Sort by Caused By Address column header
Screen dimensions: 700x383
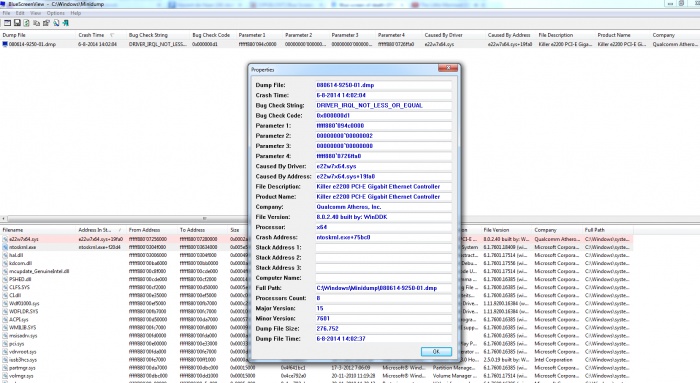click(x=511, y=35)
